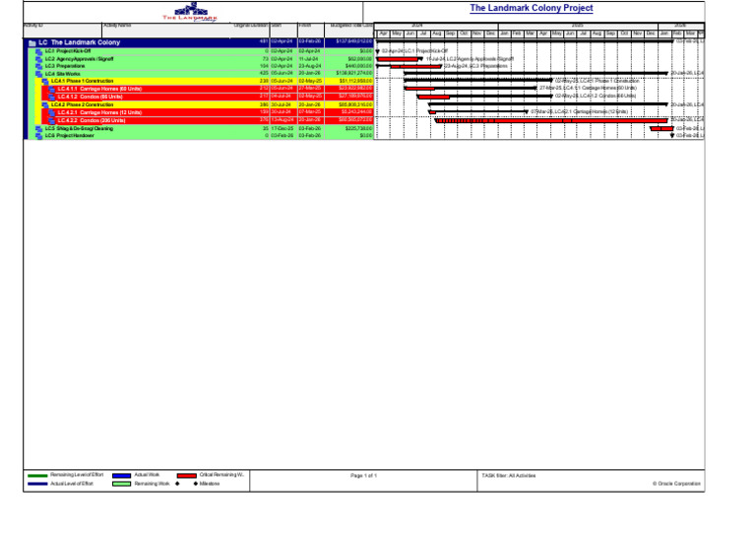
Task: Click the green Remaining Level of Effort legend swatch
Action: 37,476
